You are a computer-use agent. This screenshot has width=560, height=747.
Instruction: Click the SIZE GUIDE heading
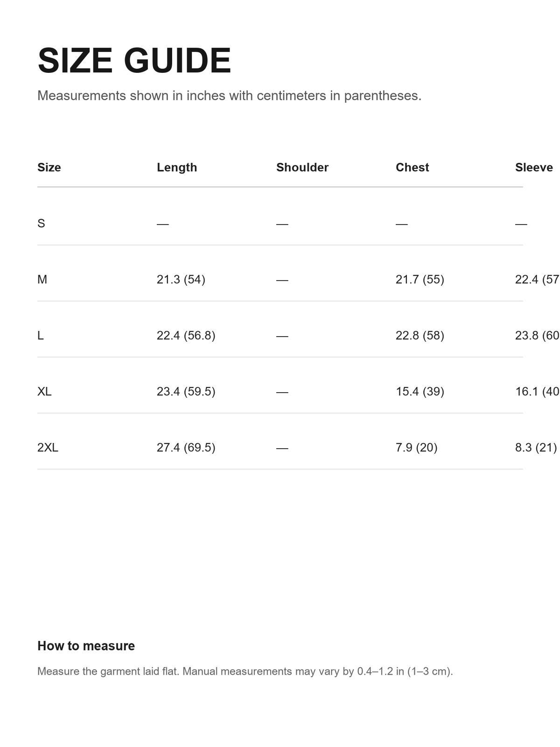click(x=134, y=61)
